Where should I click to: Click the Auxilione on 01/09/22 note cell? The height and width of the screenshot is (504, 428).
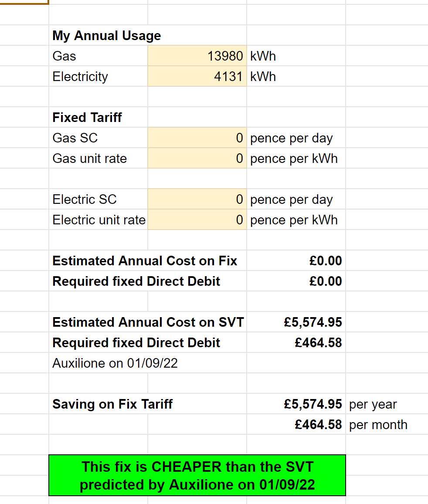115,363
